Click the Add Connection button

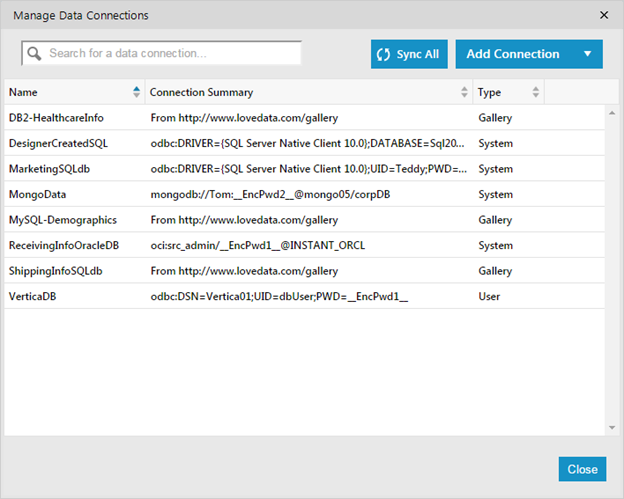tap(513, 54)
